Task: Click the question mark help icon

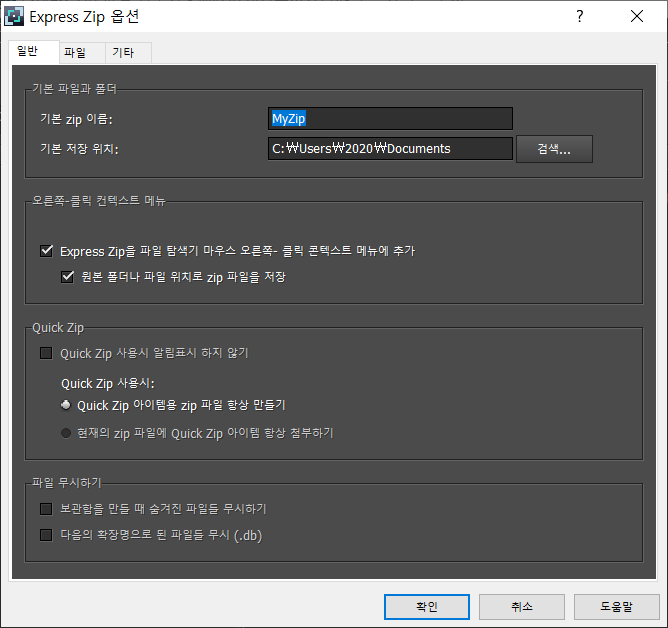Action: point(579,17)
